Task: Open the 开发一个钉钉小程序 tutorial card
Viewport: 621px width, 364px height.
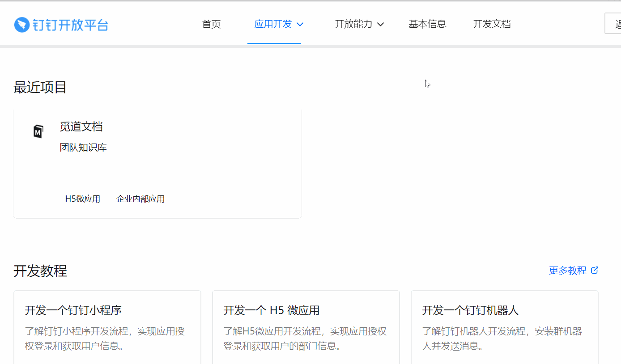Action: click(107, 326)
